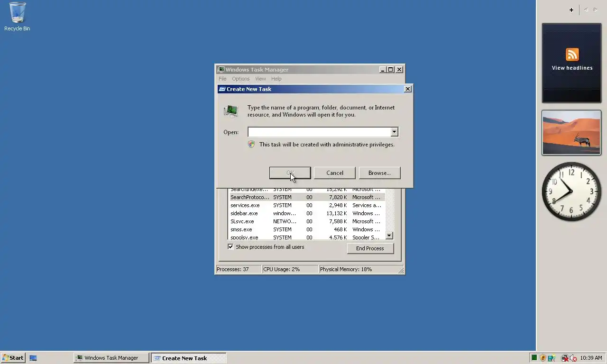
Task: Toggle Show processes from all users checkbox
Action: tap(230, 247)
